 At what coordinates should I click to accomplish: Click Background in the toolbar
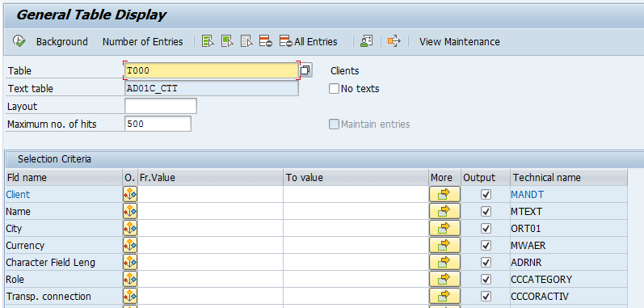(x=62, y=42)
